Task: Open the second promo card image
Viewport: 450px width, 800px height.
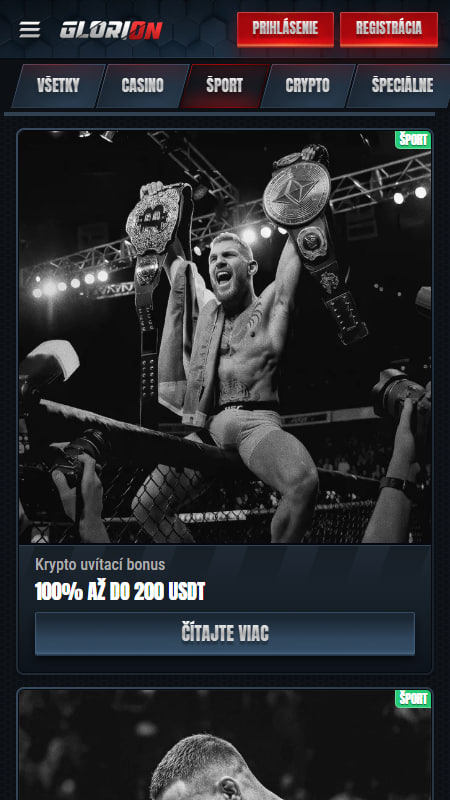Action: click(x=225, y=745)
